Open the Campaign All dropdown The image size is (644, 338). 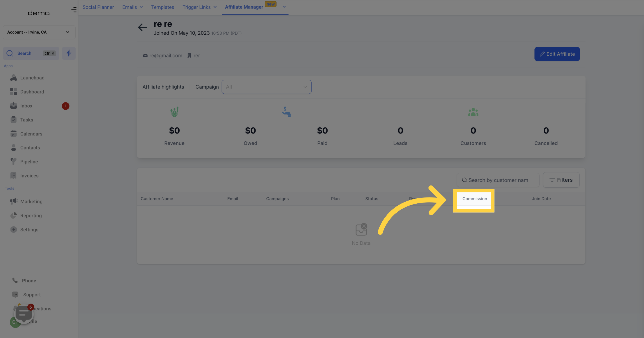click(x=266, y=87)
